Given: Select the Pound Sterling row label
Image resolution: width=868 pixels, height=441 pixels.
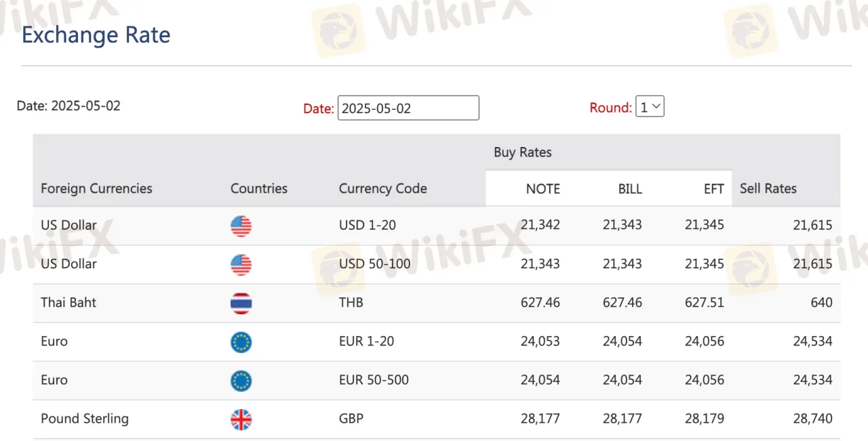Looking at the screenshot, I should coord(85,419).
